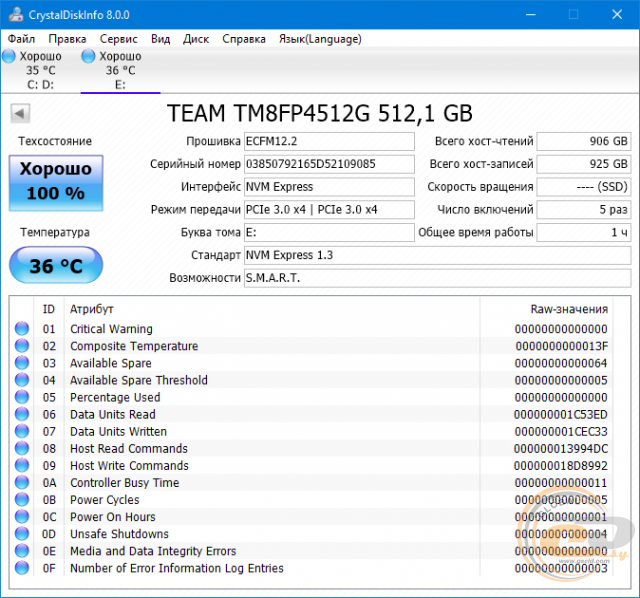
Task: Click the previous disk arrow button
Action: click(20, 113)
